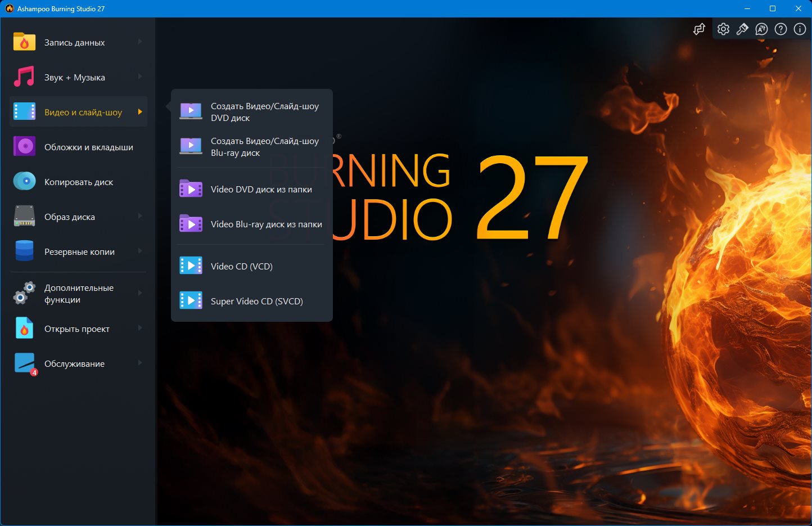The width and height of the screenshot is (812, 526).
Task: Maximize the Ashampoo Burning Studio window
Action: coord(773,8)
